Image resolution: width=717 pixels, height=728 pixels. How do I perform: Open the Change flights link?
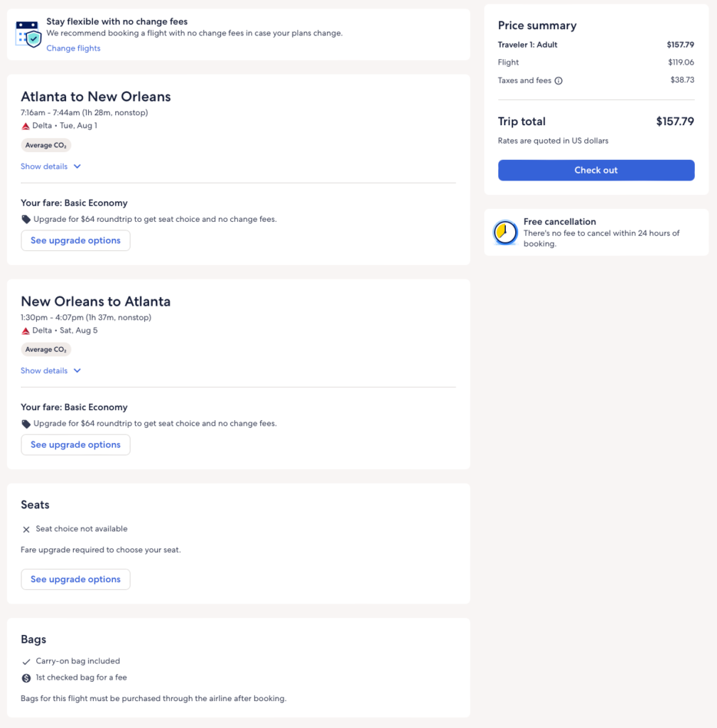tap(73, 48)
